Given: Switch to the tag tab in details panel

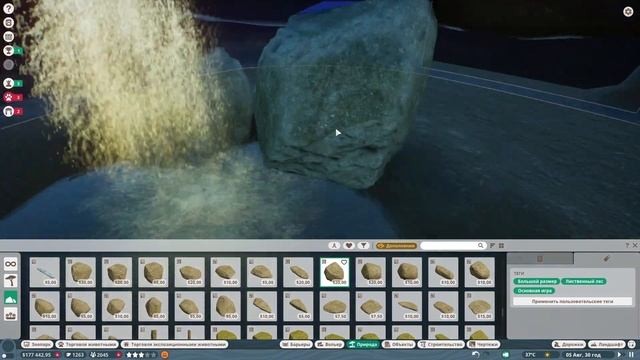Looking at the screenshot, I should (x=606, y=259).
